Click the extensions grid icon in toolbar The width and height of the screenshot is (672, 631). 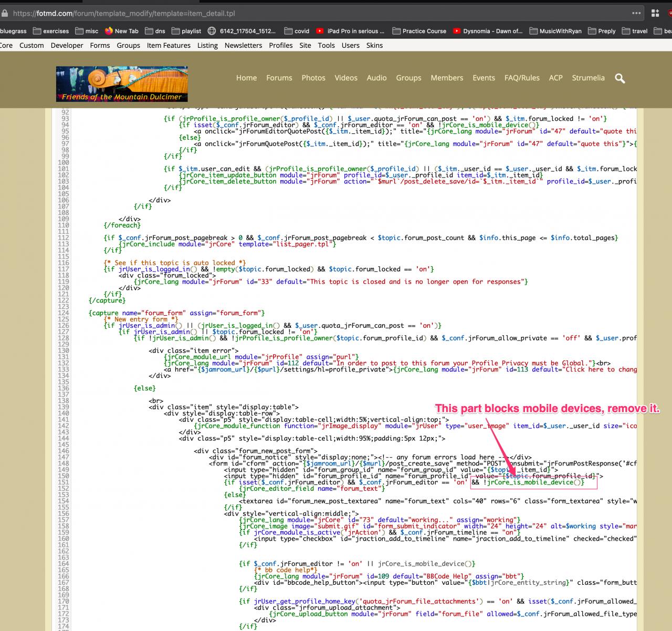[x=655, y=13]
